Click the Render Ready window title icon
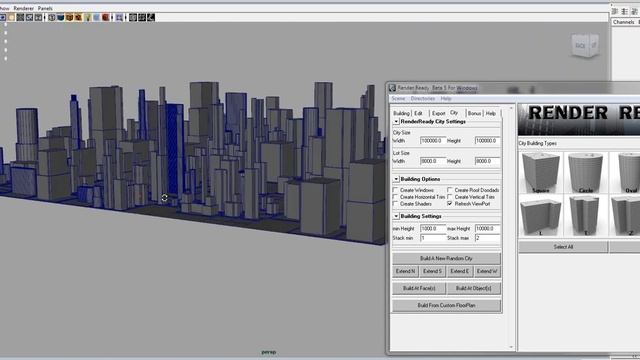 point(392,88)
